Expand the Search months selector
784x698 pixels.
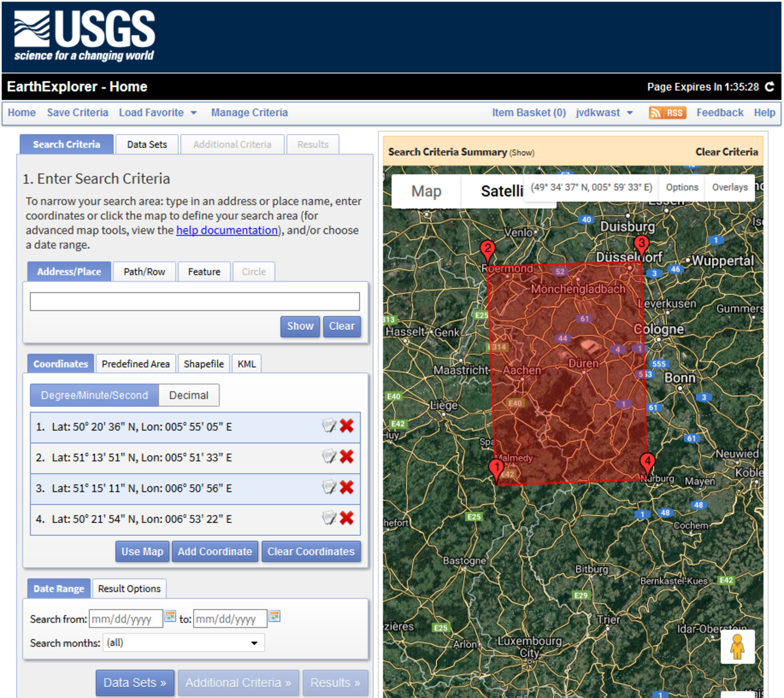[x=183, y=643]
